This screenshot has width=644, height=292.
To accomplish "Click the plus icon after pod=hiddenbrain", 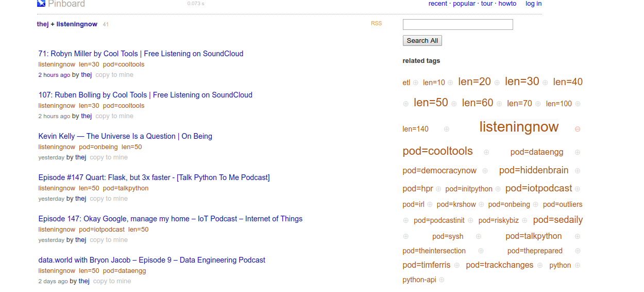I will pos(578,171).
